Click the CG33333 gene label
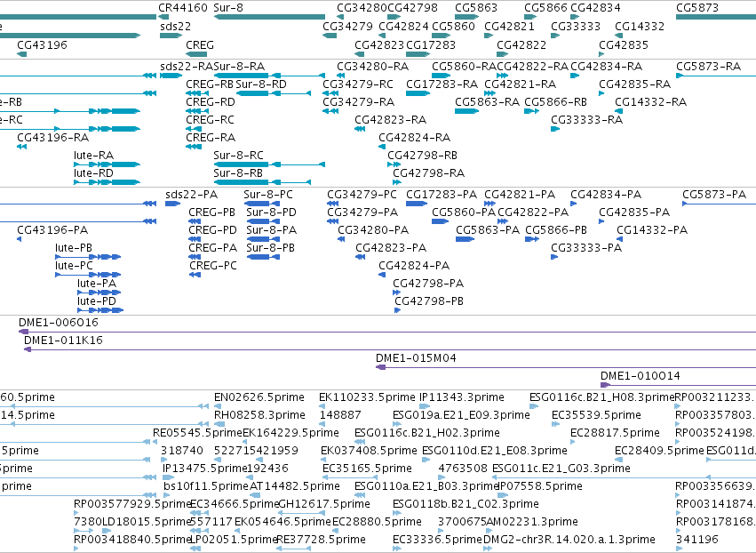Image resolution: width=756 pixels, height=553 pixels. (x=576, y=26)
